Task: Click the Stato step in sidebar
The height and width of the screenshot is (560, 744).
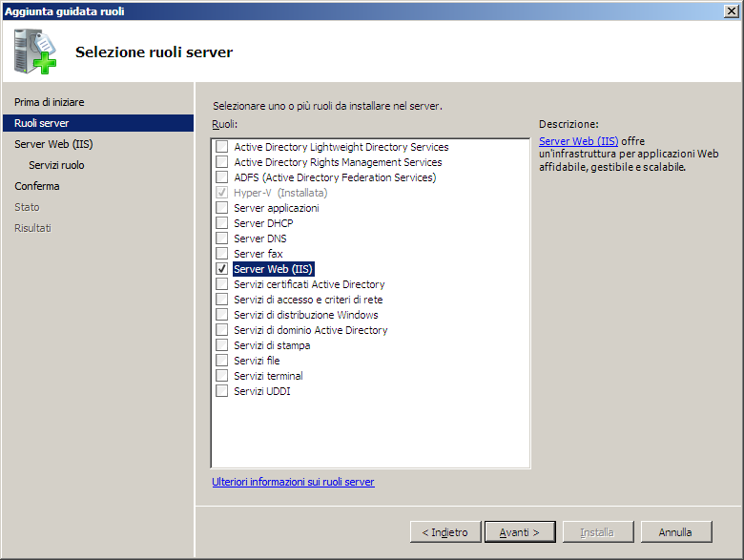Action: pos(27,207)
